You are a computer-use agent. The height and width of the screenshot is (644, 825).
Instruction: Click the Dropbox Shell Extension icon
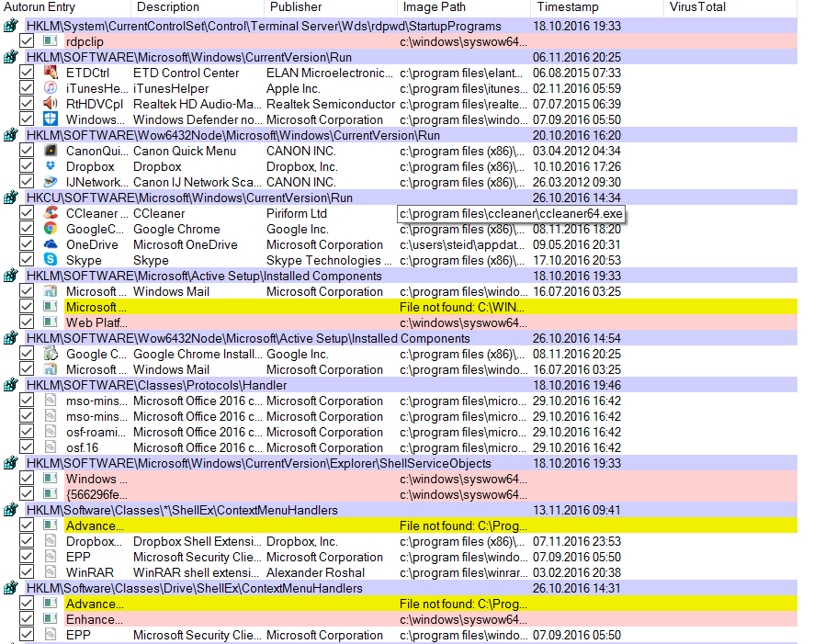[x=51, y=541]
